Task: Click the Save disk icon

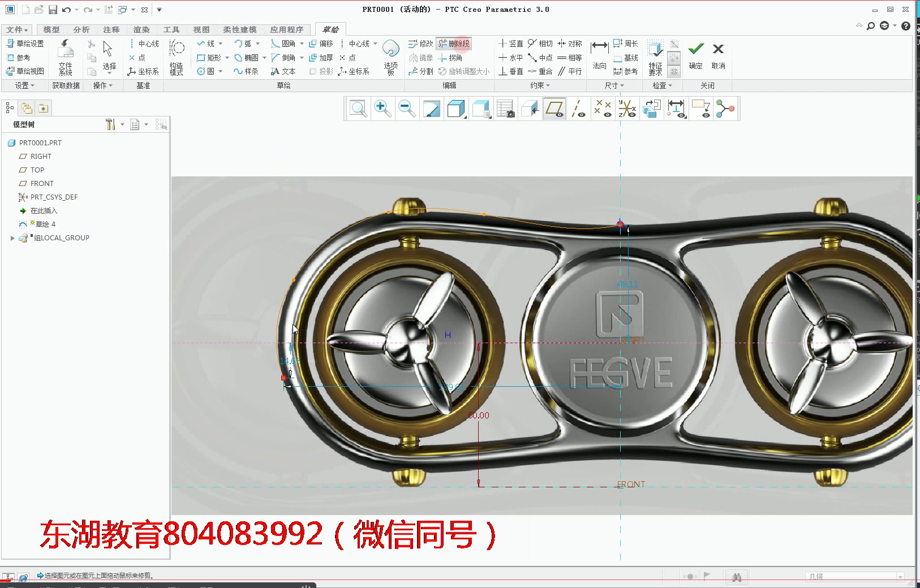Action: point(53,10)
